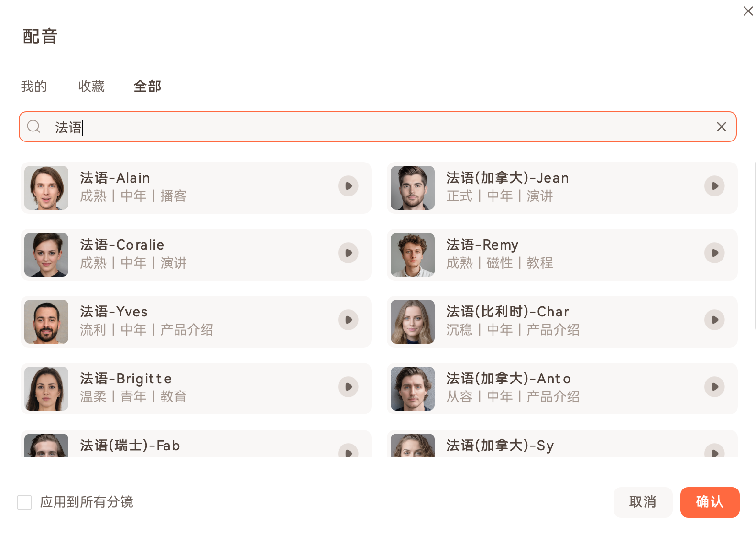Confirm selection with 确认 button
The image size is (756, 533).
(x=710, y=502)
